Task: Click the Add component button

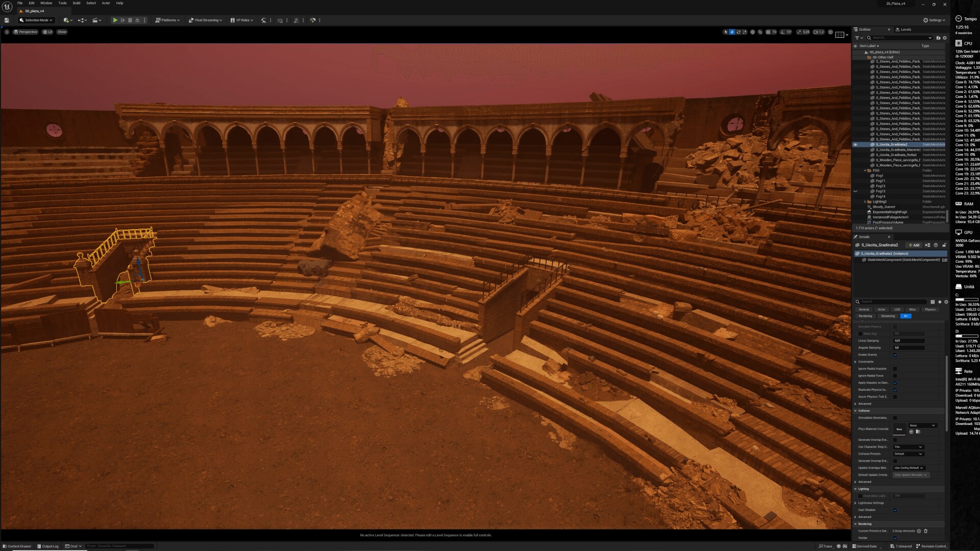Action: click(x=914, y=245)
